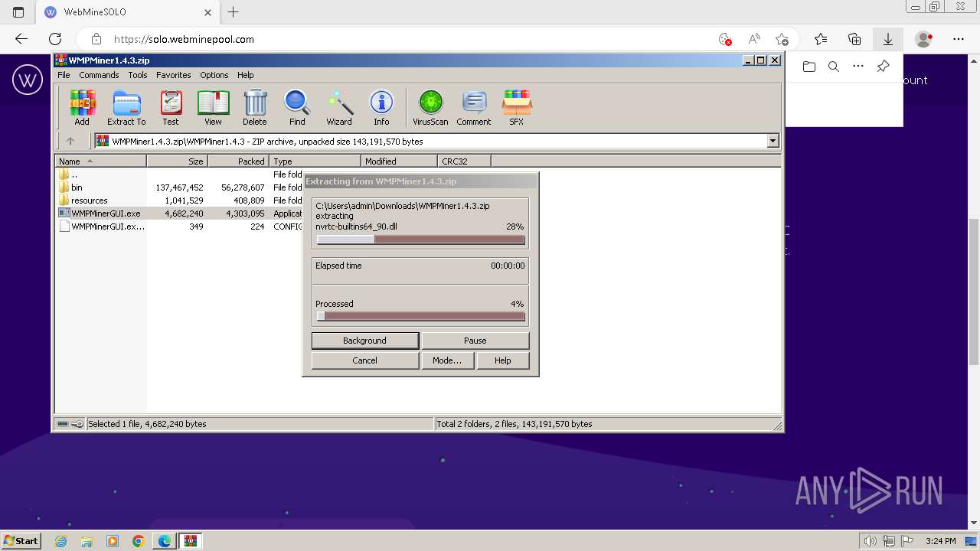Open the Windows Start menu

point(21,541)
